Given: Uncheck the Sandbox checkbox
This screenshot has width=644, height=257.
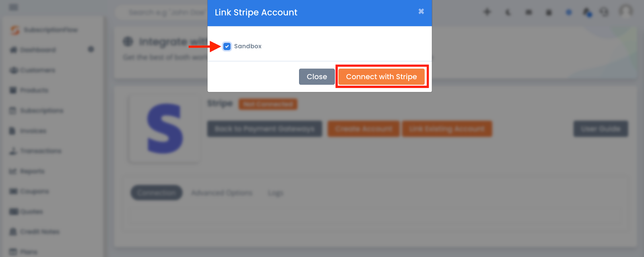Looking at the screenshot, I should (x=227, y=46).
